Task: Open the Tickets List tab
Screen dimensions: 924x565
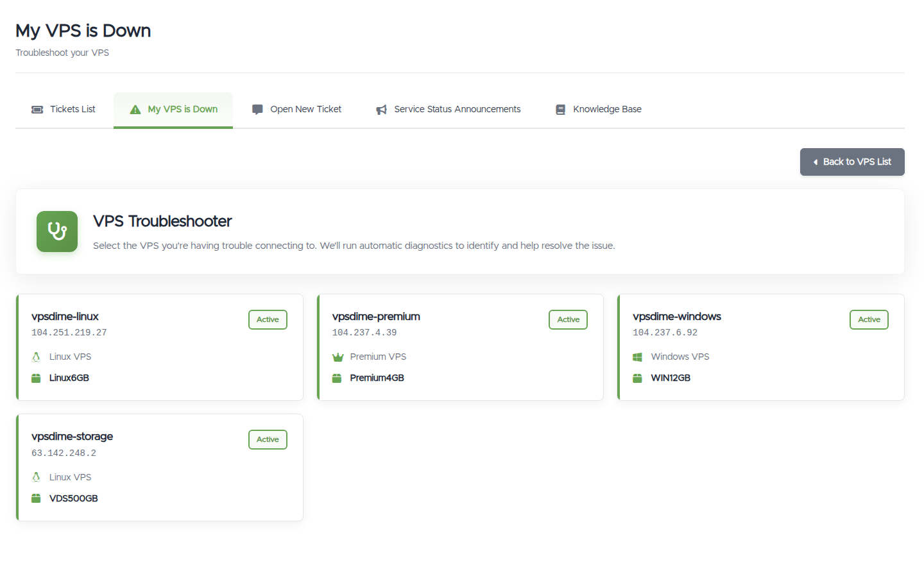Action: click(x=64, y=110)
